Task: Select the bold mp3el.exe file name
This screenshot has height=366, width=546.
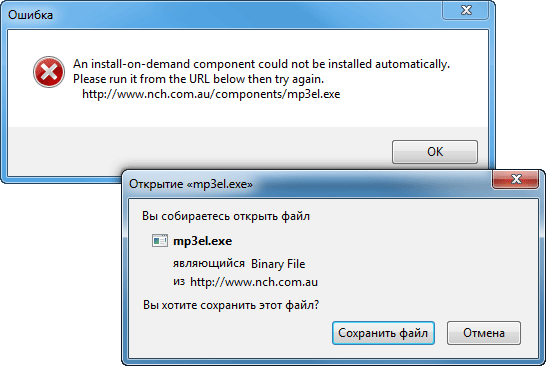Action: pos(202,241)
